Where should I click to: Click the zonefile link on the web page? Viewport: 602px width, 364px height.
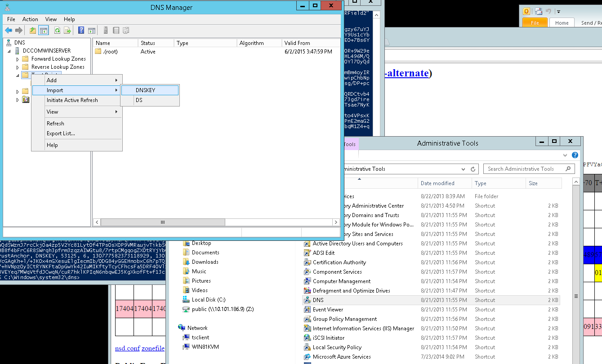(153, 348)
